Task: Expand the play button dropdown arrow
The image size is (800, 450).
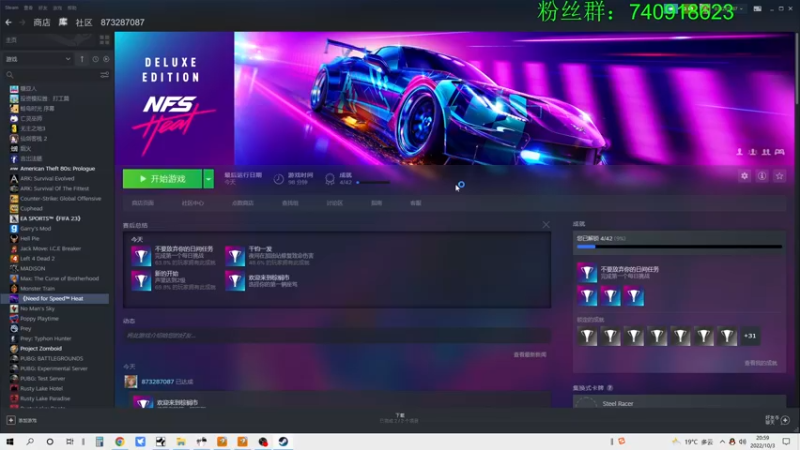Action: 209,179
